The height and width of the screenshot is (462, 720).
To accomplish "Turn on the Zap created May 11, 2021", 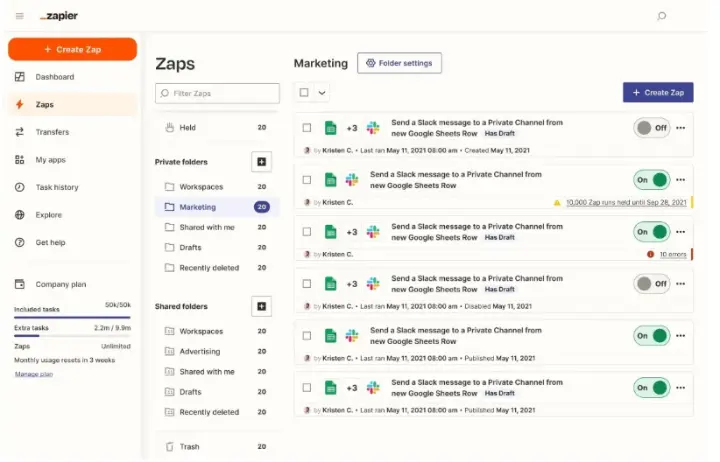I will [x=652, y=128].
